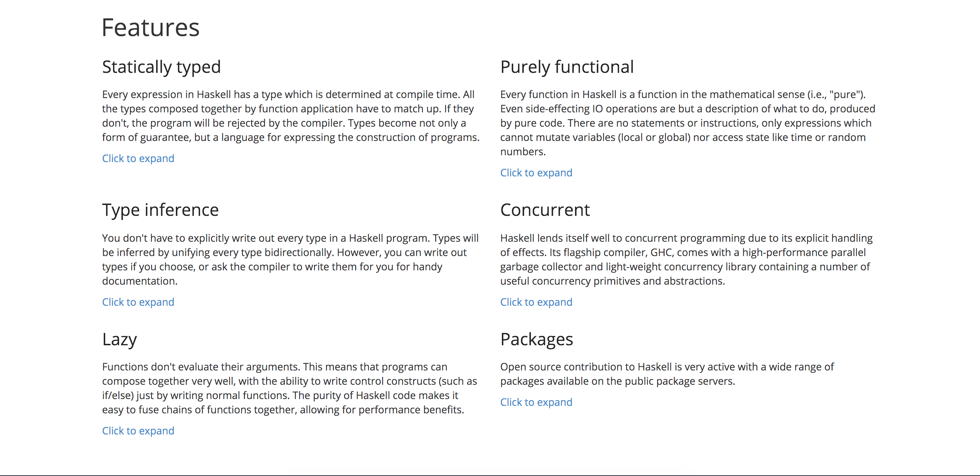This screenshot has height=476, width=980.
Task: Click the Lazy heading
Action: coord(119,339)
